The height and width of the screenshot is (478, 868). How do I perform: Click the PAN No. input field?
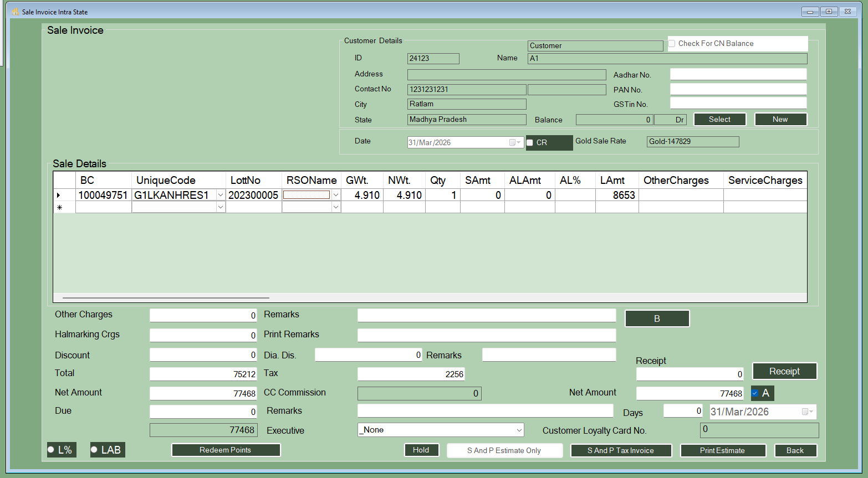coord(738,89)
